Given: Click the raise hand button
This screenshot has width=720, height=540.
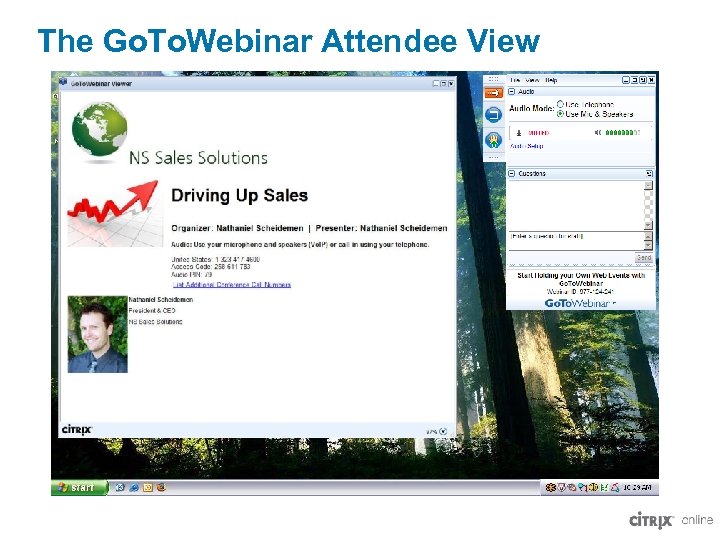Looking at the screenshot, I should 494,140.
